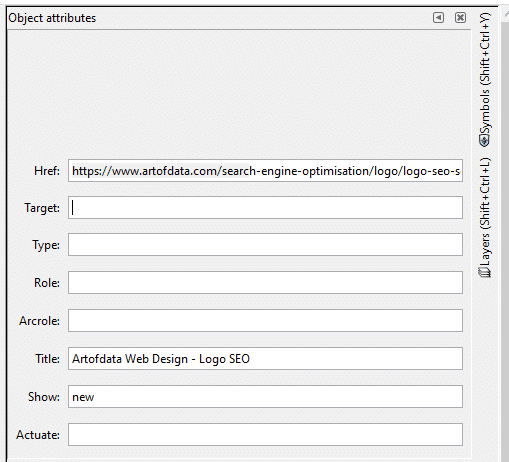Focus the Href input field

[265, 171]
